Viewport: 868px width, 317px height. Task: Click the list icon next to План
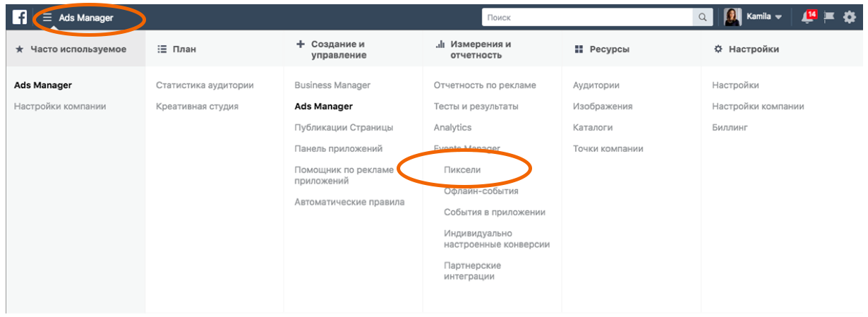pos(161,49)
